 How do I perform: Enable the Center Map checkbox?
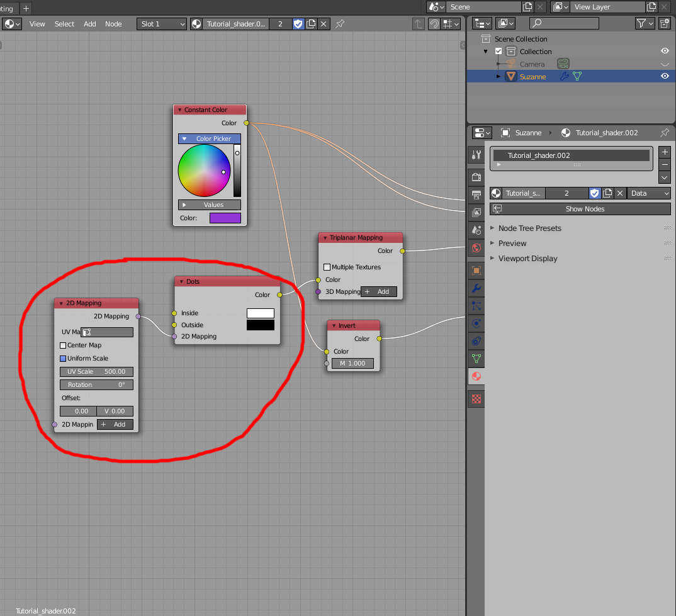pos(63,345)
